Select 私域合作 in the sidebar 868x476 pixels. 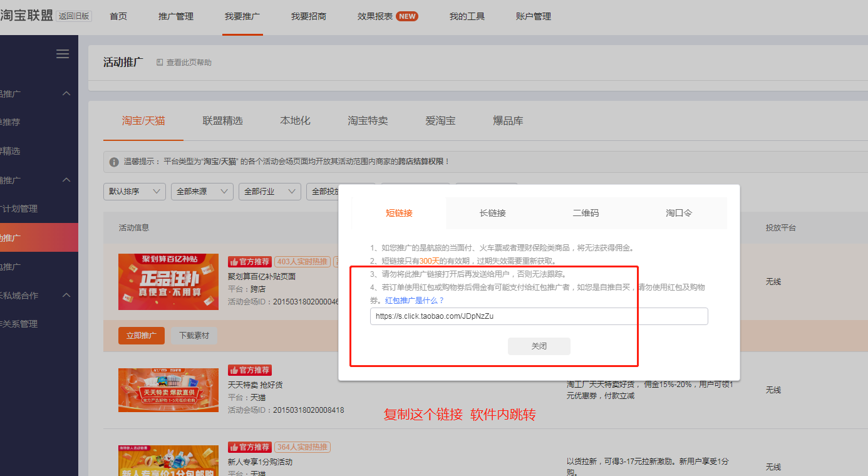20,296
